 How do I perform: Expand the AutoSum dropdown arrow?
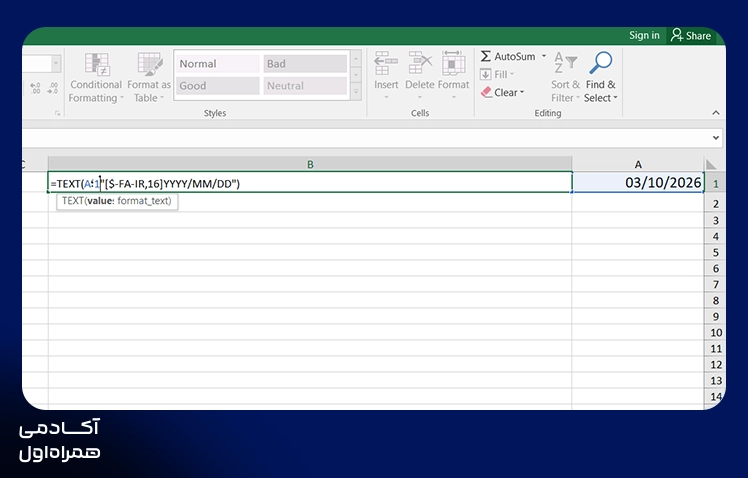(x=544, y=56)
